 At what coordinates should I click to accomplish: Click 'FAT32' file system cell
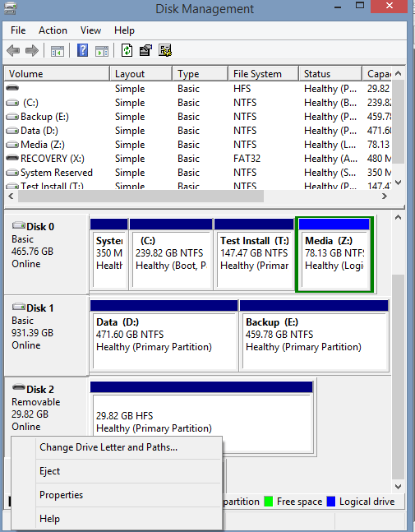pos(247,159)
